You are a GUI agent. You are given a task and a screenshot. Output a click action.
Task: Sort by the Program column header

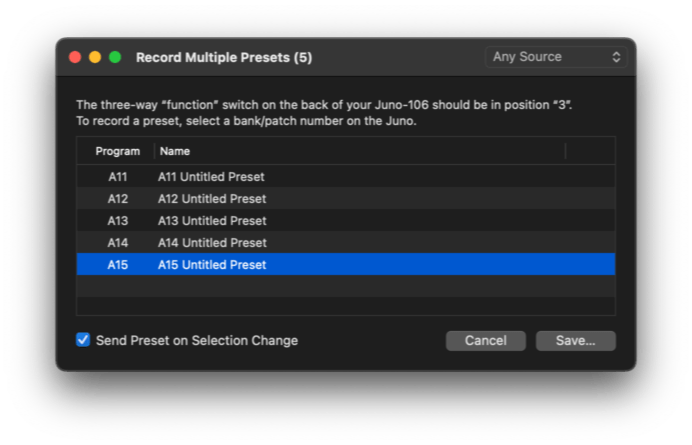tap(117, 151)
